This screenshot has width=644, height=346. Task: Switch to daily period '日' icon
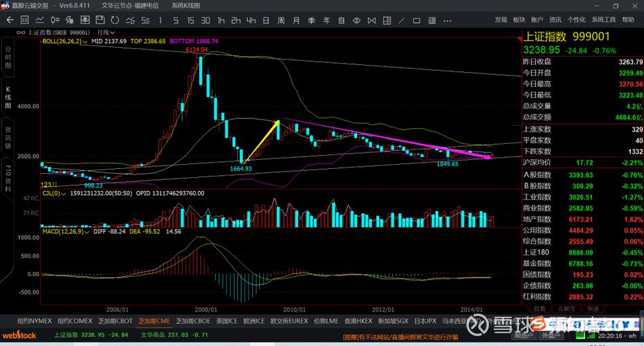click(x=265, y=20)
